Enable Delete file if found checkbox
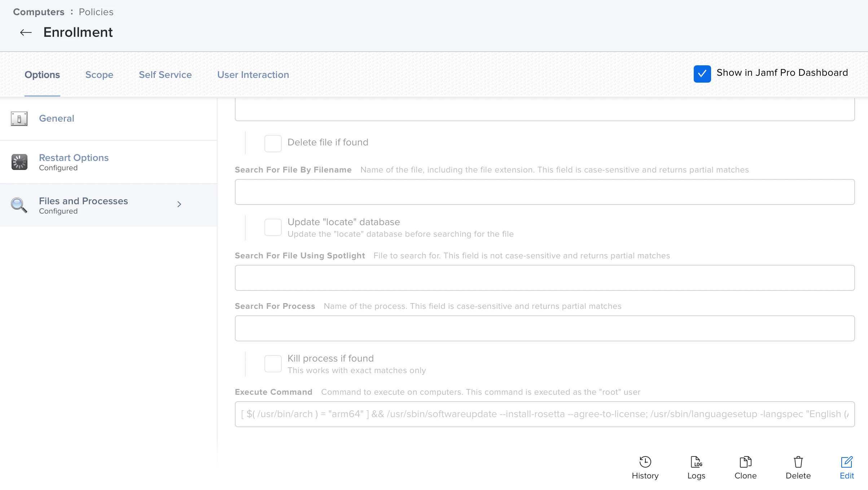The width and height of the screenshot is (868, 490). tap(273, 143)
